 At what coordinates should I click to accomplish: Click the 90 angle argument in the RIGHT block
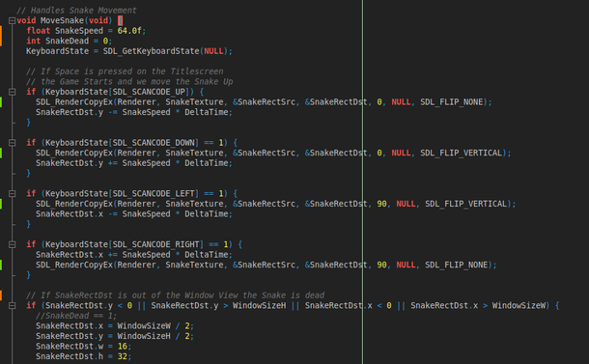[x=381, y=265]
